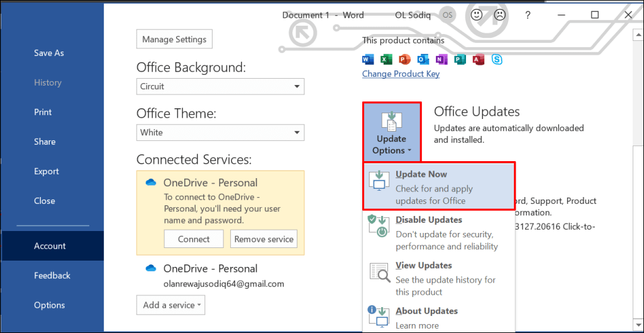Choose Update Now from the menu
Screen dimensions: 644x333
[439, 187]
